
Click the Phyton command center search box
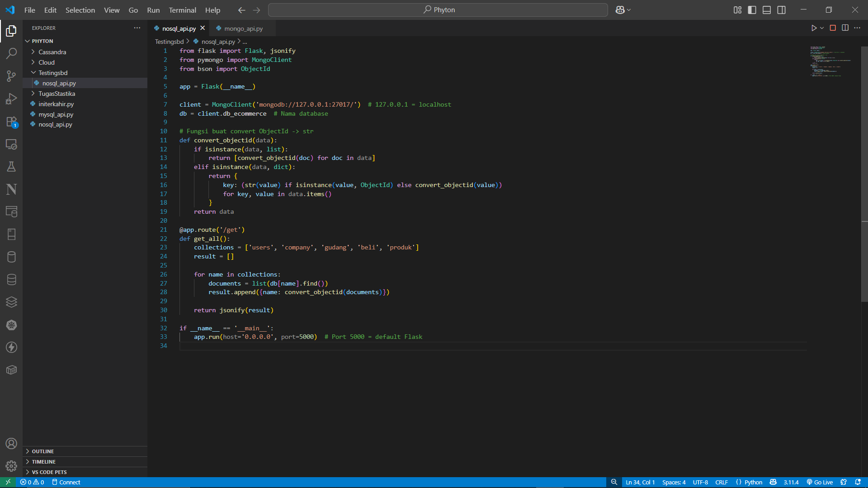point(438,10)
